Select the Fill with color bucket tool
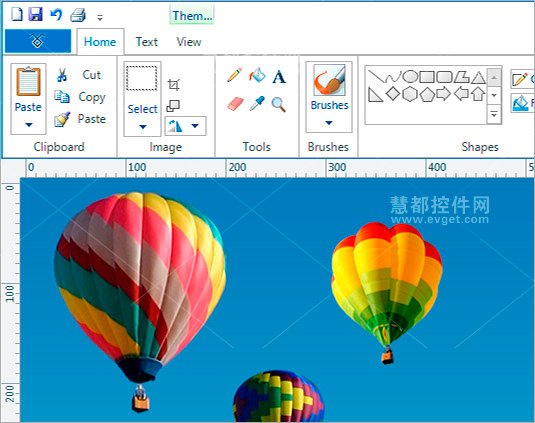The image size is (535, 423). [257, 75]
